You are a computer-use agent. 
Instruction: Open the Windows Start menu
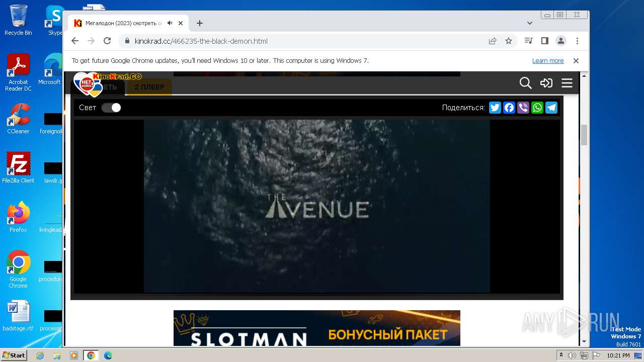tap(14, 355)
